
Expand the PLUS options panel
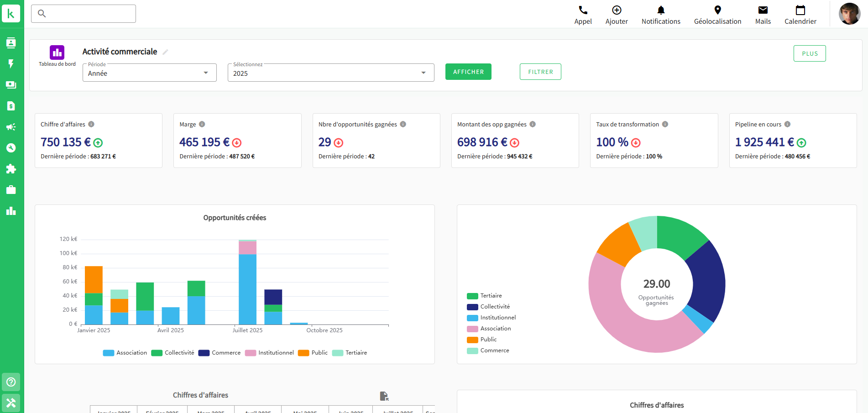click(x=809, y=53)
